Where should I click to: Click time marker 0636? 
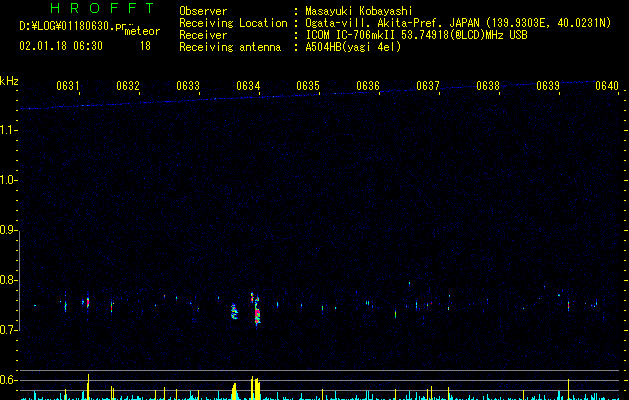point(368,86)
